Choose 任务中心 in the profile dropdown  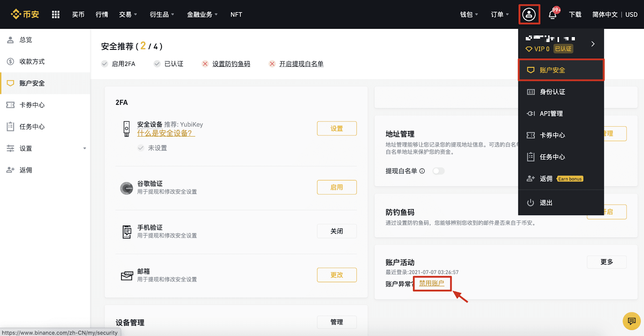561,157
